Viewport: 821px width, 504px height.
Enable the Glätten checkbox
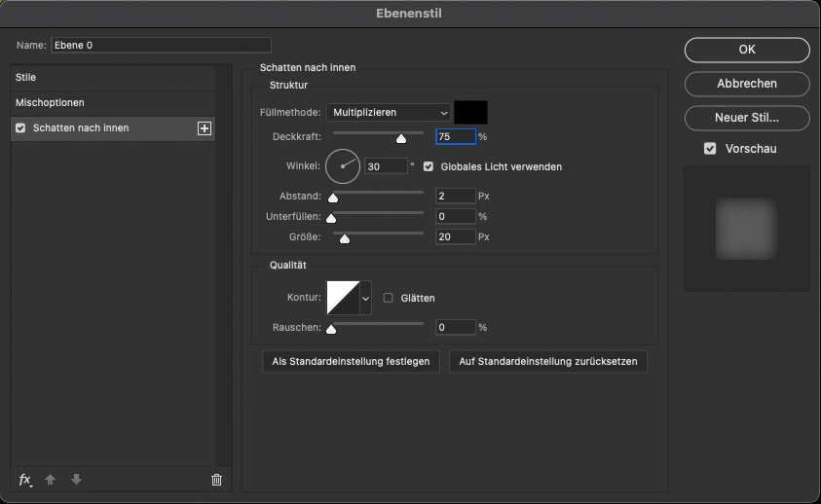click(388, 298)
